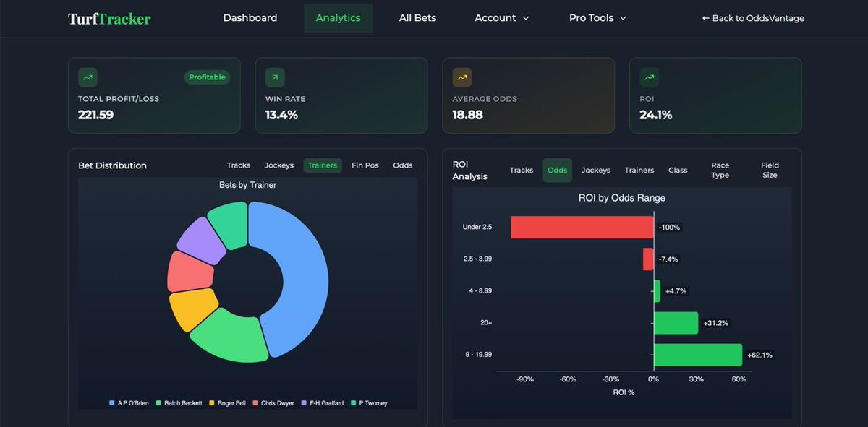Click the Win Rate green arrow icon

(x=275, y=77)
